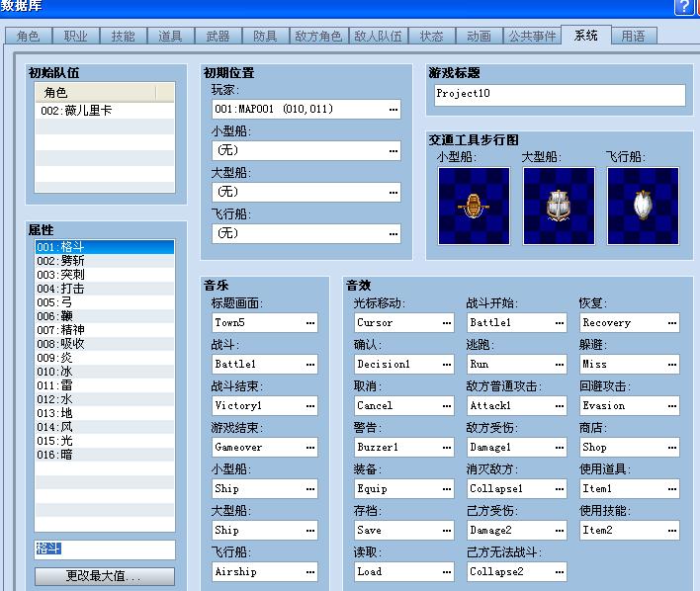
Task: Open Item2 use skill sound selector
Action: (x=672, y=531)
